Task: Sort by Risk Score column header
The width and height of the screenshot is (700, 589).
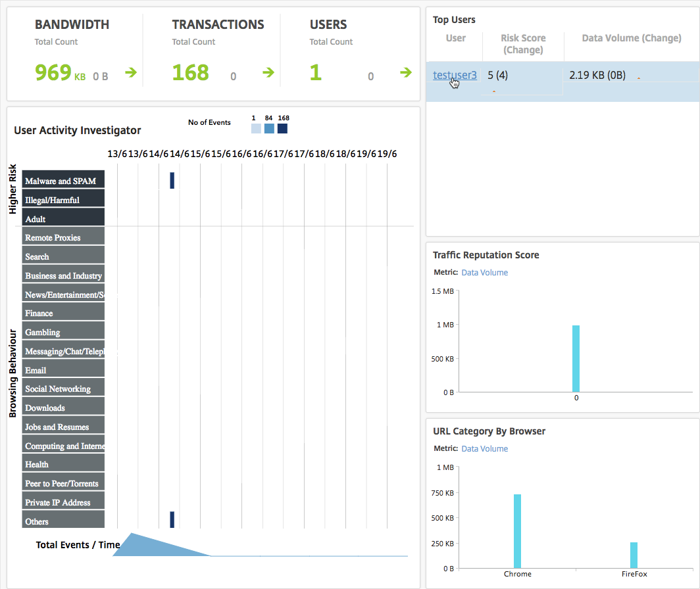Action: pos(523,44)
